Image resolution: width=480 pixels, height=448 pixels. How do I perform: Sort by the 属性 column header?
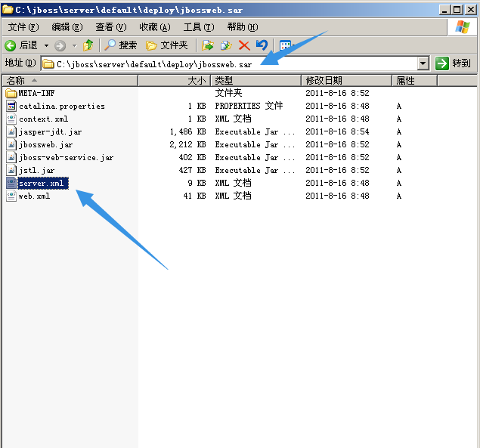[415, 81]
